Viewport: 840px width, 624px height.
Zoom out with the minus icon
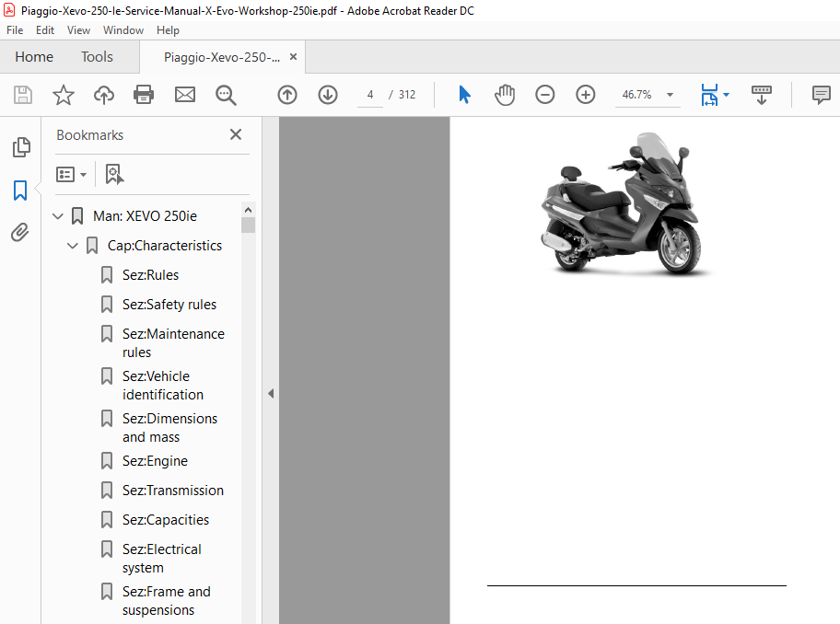tap(545, 95)
